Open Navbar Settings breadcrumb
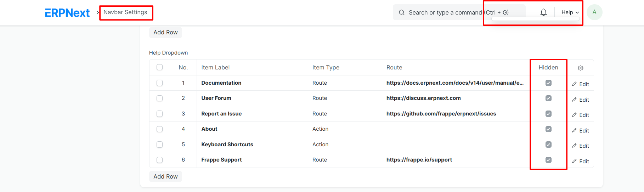 pos(125,12)
